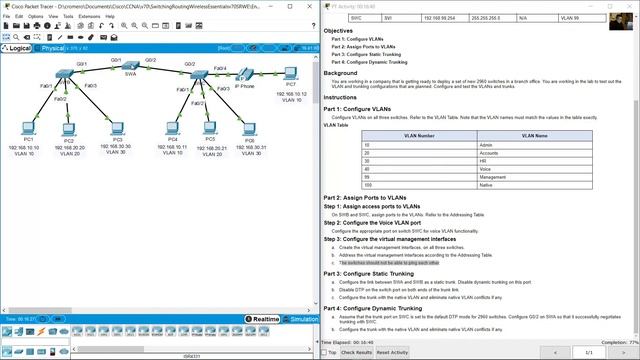
Task: Choose the Add Simple PDU envelope icon
Action: [104, 37]
